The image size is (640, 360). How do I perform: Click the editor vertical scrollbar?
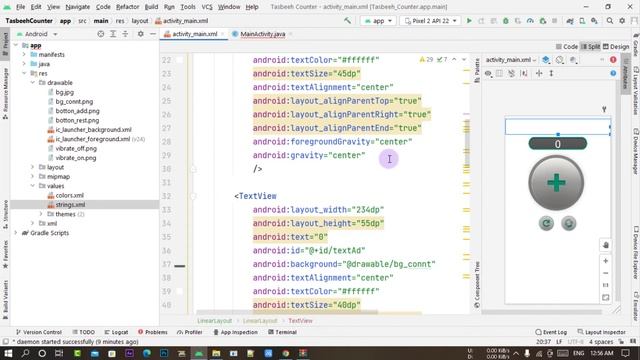coord(467,143)
